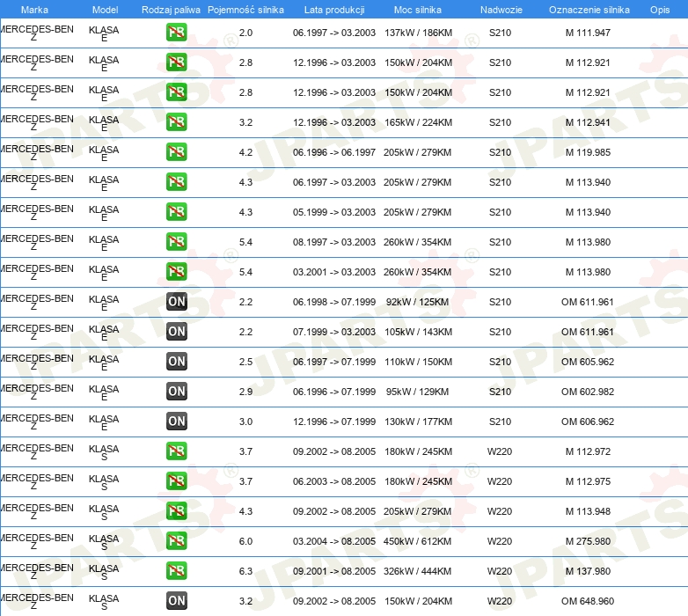Select the Pojemność silnika column header
The image size is (688, 616).
click(245, 9)
